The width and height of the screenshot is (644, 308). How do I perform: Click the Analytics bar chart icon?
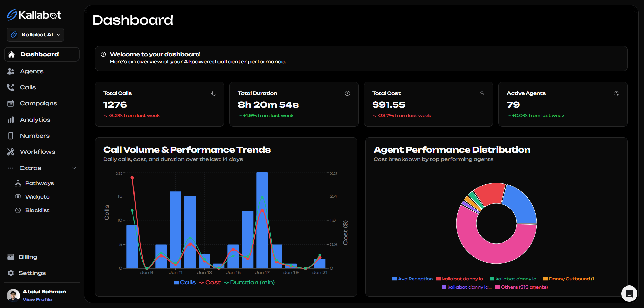point(11,120)
